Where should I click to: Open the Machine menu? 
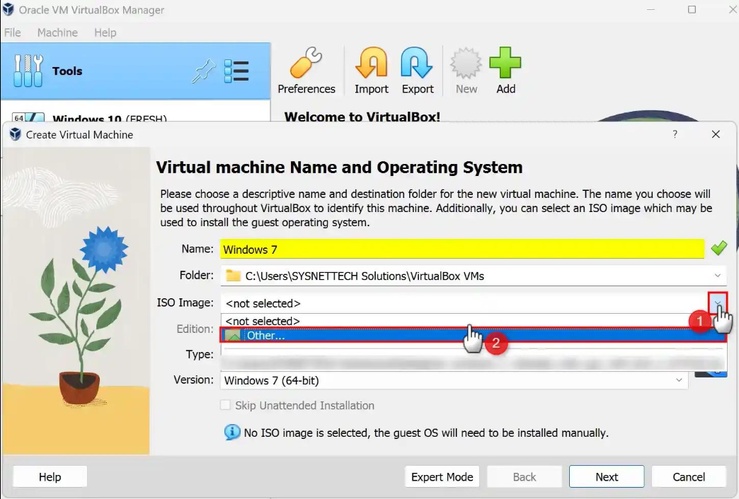57,33
